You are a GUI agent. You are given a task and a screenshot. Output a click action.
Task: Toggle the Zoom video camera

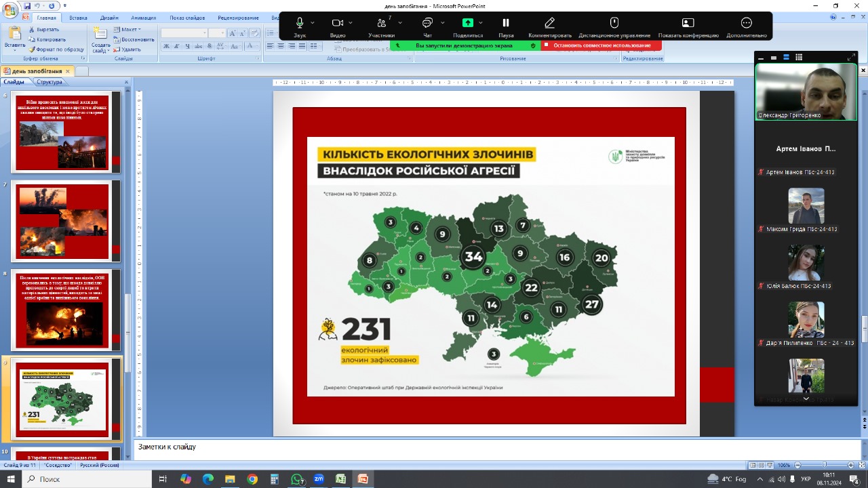(x=337, y=23)
